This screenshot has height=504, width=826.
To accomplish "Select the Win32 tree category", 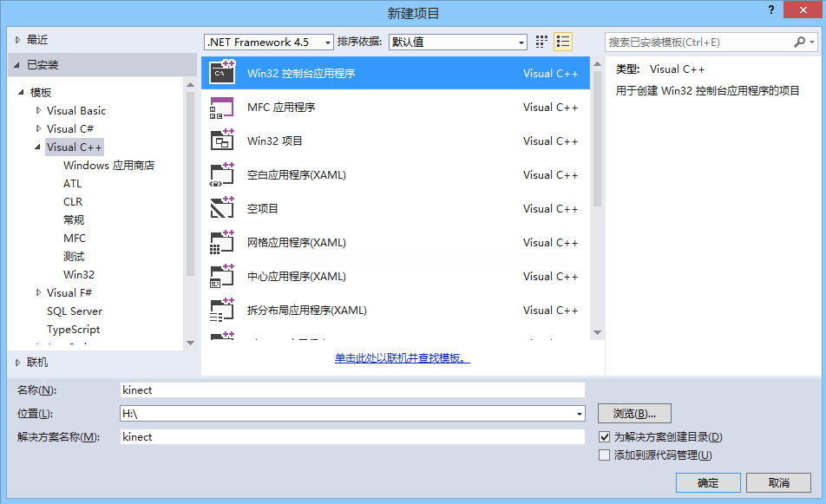I will pyautogui.click(x=79, y=274).
